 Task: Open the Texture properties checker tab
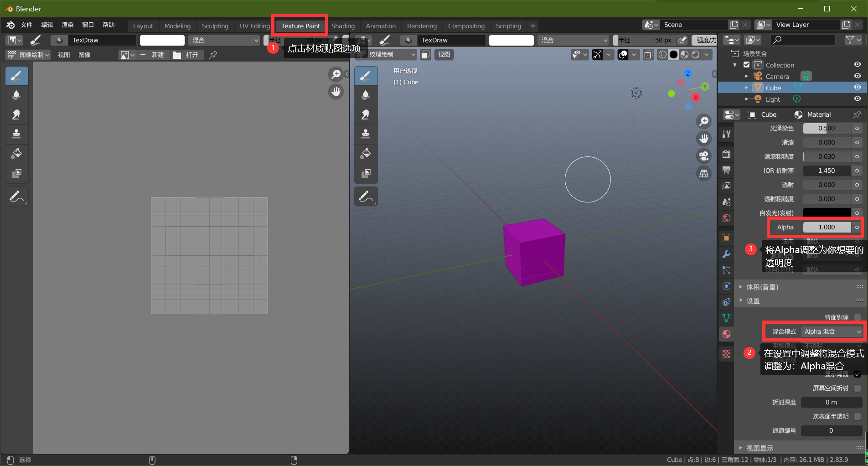click(x=727, y=354)
